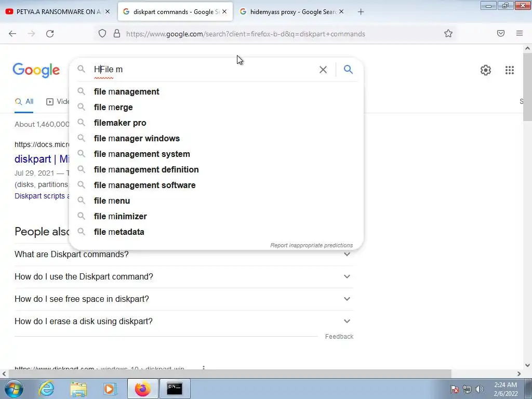The height and width of the screenshot is (399, 532).
Task: Click the Google search input field
Action: pos(204,70)
